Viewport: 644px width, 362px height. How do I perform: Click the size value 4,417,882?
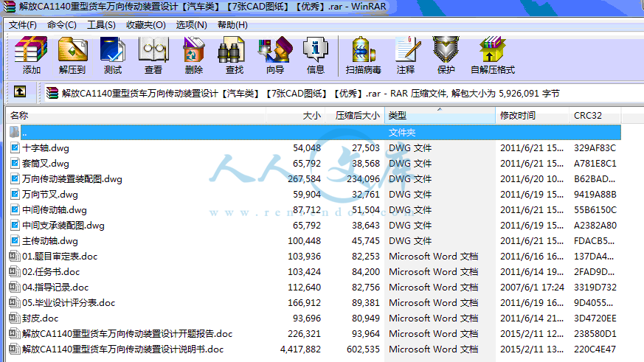[x=300, y=349]
